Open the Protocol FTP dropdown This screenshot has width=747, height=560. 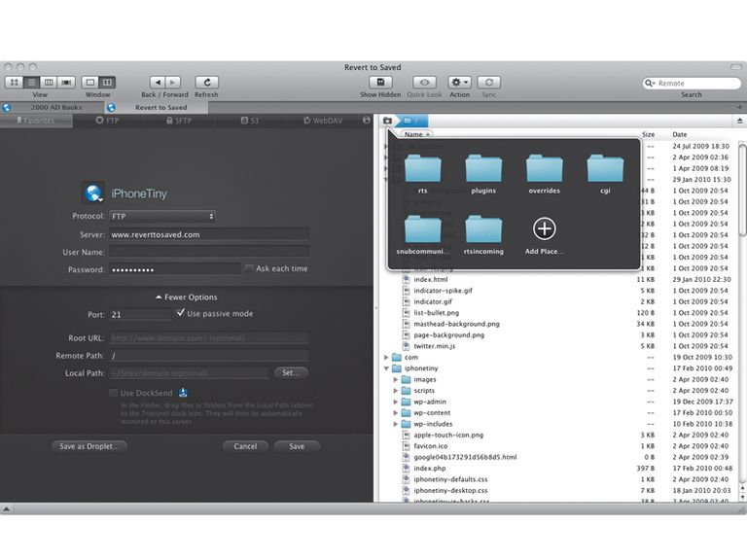(x=162, y=216)
